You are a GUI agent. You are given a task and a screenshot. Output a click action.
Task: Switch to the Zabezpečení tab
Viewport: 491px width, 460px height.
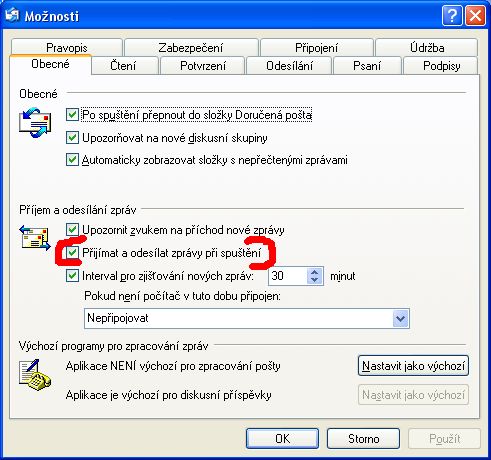[x=191, y=48]
